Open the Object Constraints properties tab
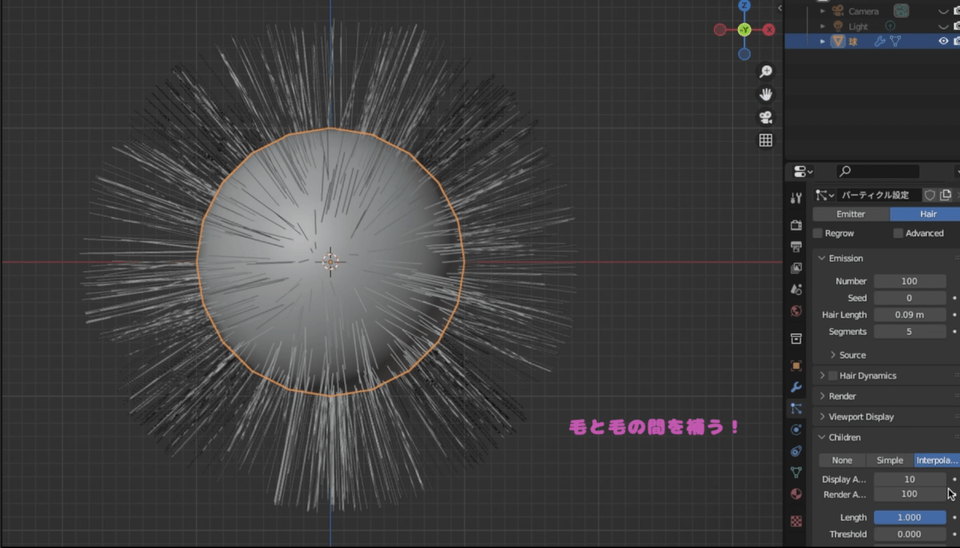 [x=796, y=451]
